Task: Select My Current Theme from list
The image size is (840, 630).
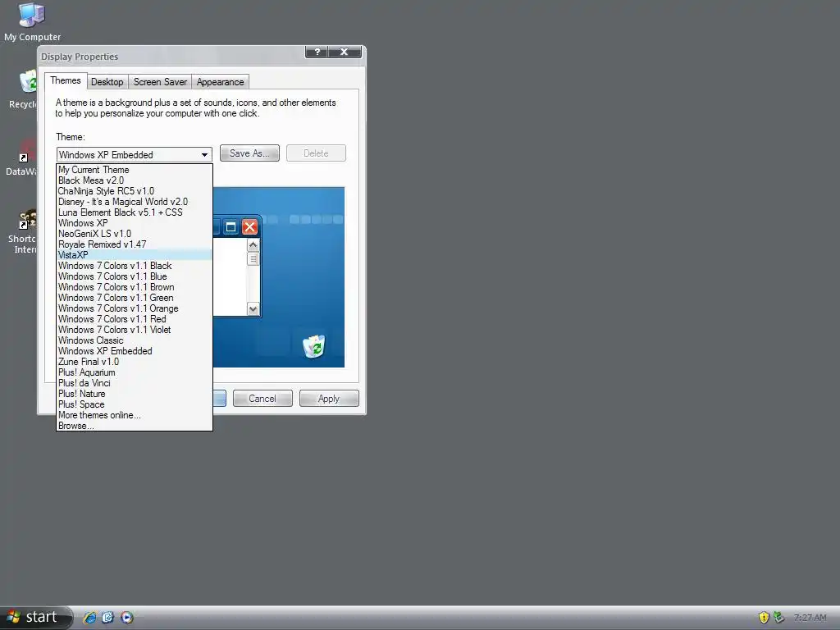Action: click(135, 170)
